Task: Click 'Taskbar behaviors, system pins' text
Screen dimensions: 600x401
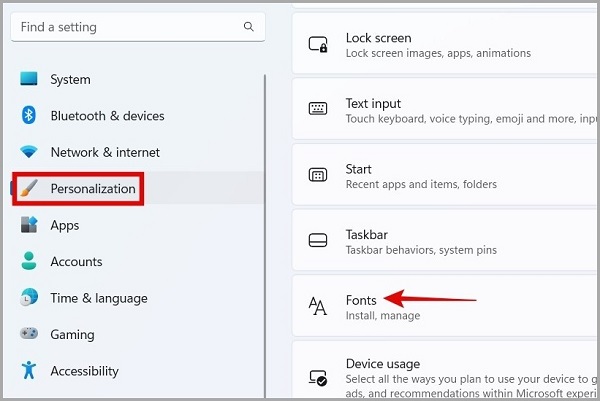Action: pos(421,250)
